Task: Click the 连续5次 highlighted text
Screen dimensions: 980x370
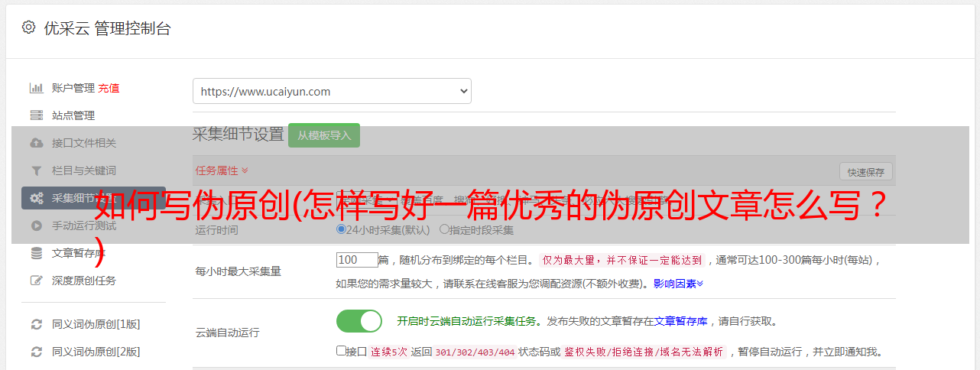Action: [x=388, y=352]
